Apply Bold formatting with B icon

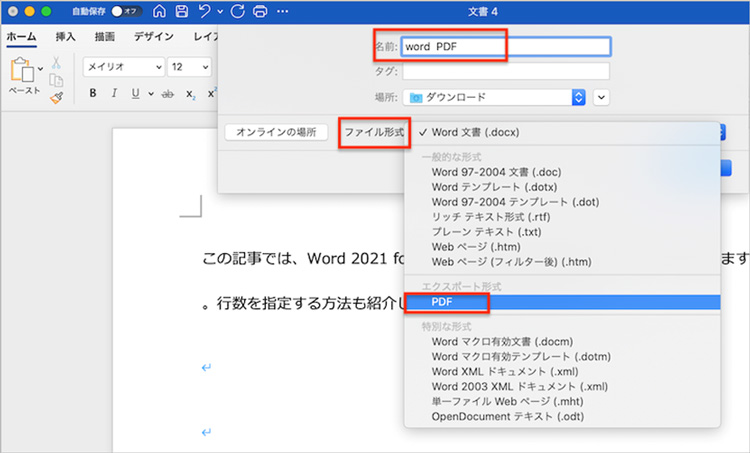click(93, 94)
